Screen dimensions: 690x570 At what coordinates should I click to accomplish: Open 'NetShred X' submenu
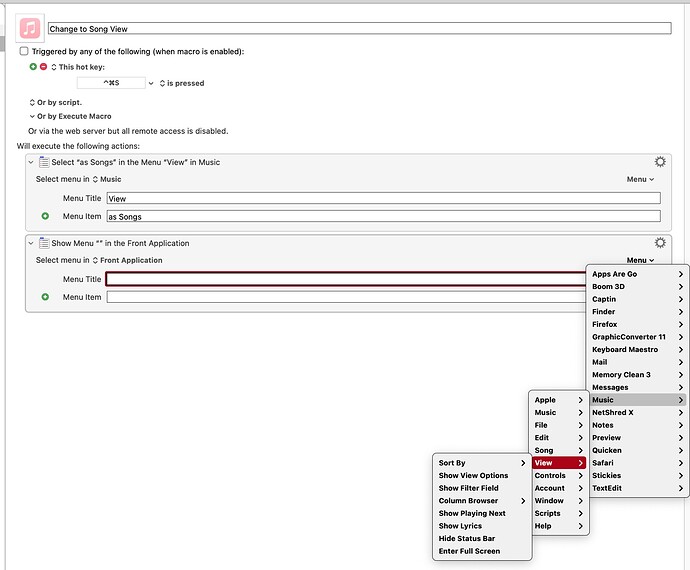point(637,412)
